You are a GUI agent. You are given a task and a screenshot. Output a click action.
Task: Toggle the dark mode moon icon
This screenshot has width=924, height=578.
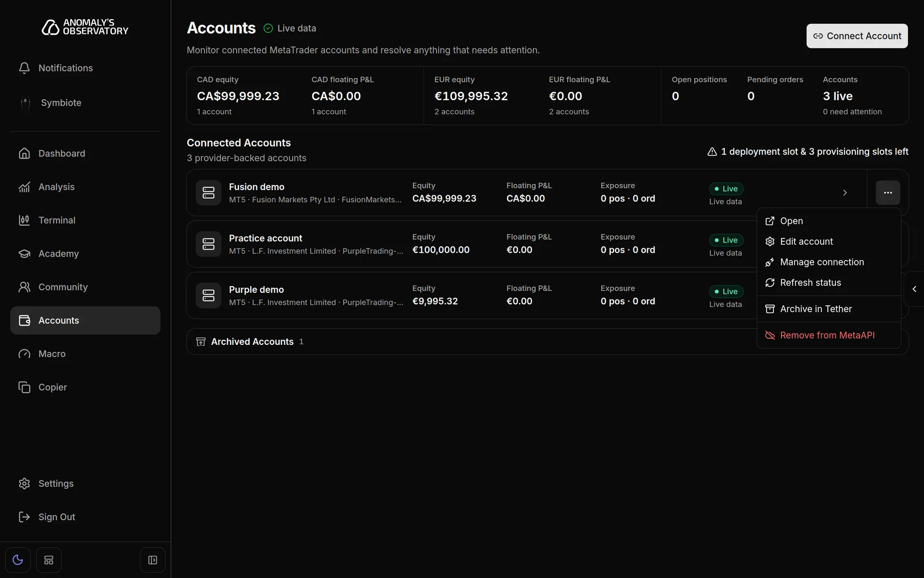pos(18,560)
